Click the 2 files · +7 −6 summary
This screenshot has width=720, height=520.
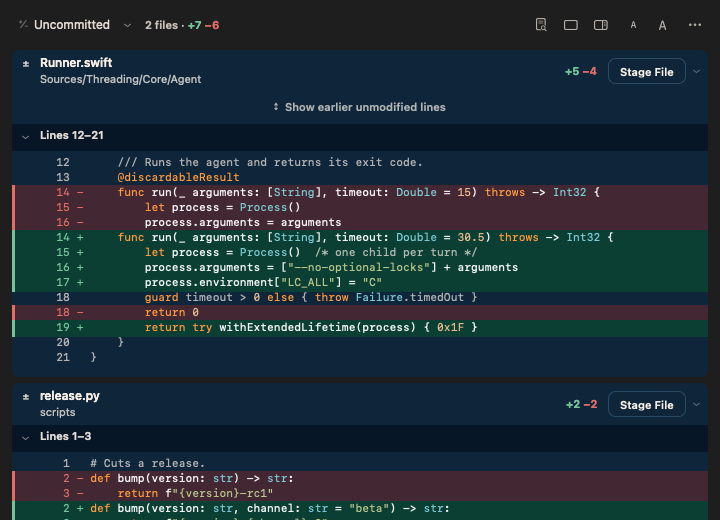pos(182,25)
